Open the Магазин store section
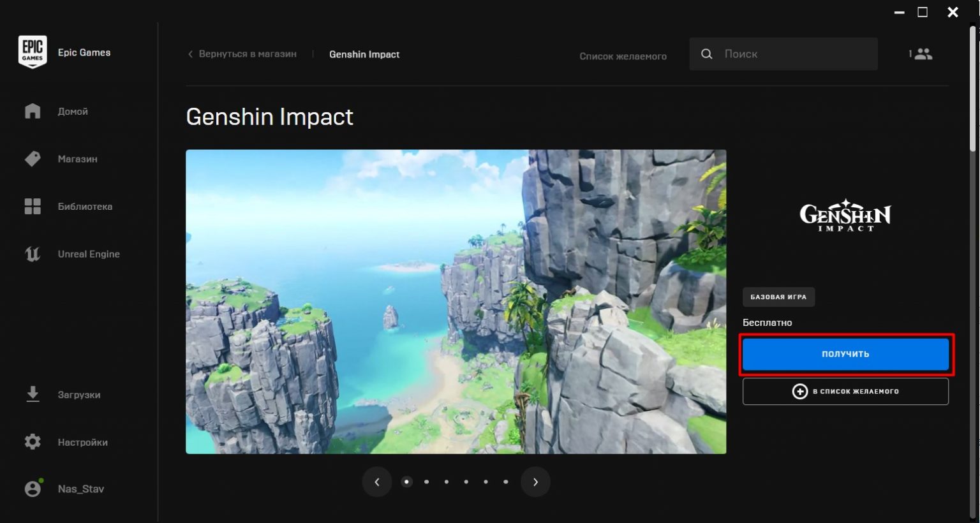The image size is (980, 523). pos(77,159)
